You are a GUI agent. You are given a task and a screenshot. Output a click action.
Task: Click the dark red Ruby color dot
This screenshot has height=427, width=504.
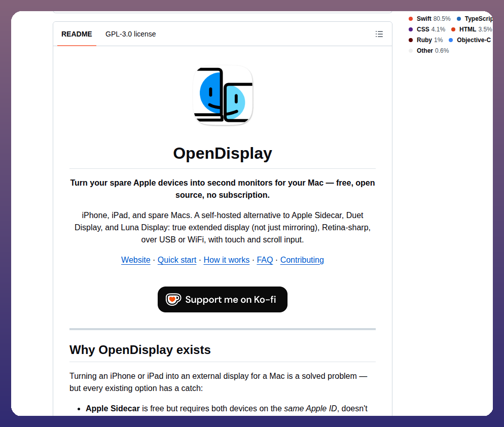click(x=411, y=40)
